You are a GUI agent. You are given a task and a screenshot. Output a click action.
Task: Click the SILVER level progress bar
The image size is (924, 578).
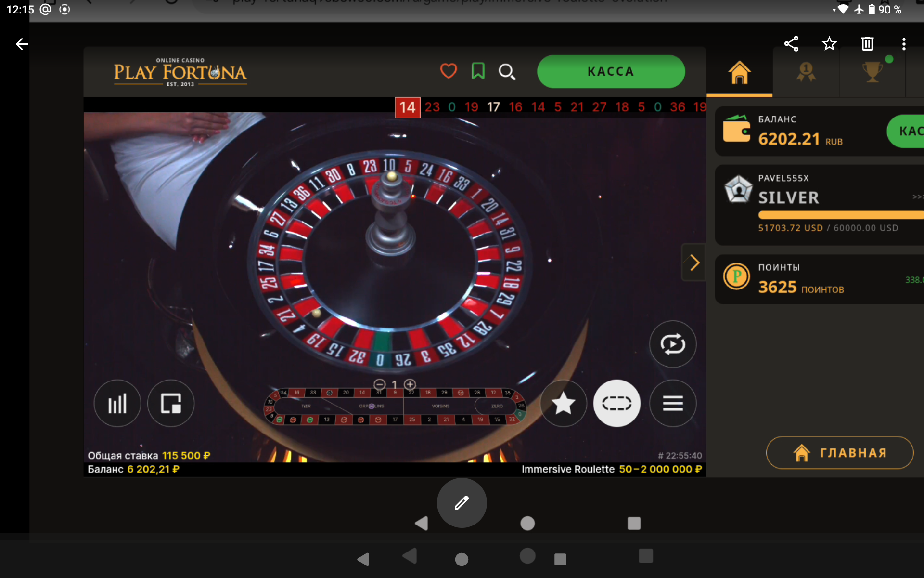(840, 215)
